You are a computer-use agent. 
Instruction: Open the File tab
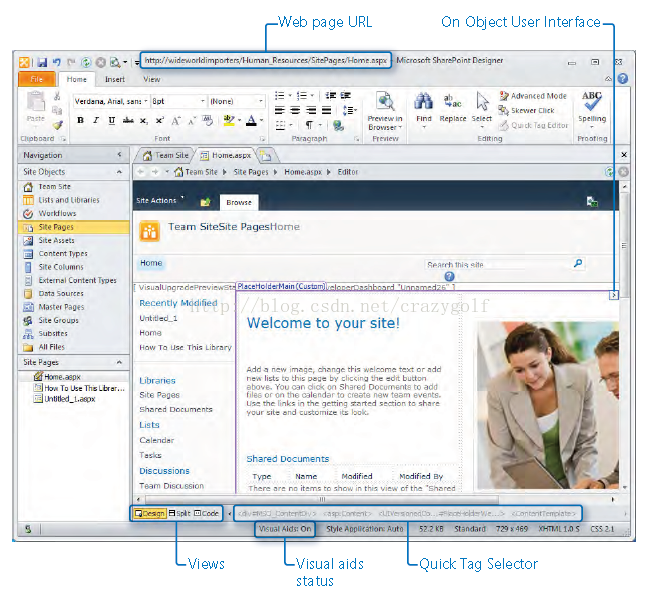point(37,79)
